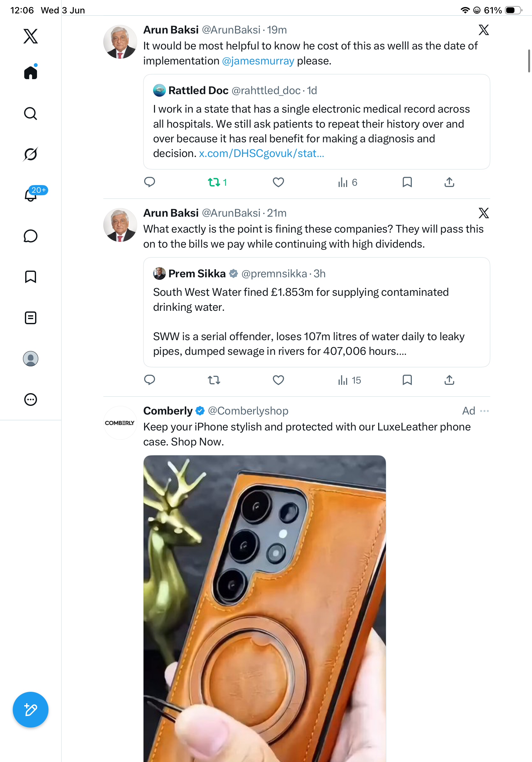This screenshot has width=532, height=762.
Task: Open the More options sidebar menu
Action: 31,400
